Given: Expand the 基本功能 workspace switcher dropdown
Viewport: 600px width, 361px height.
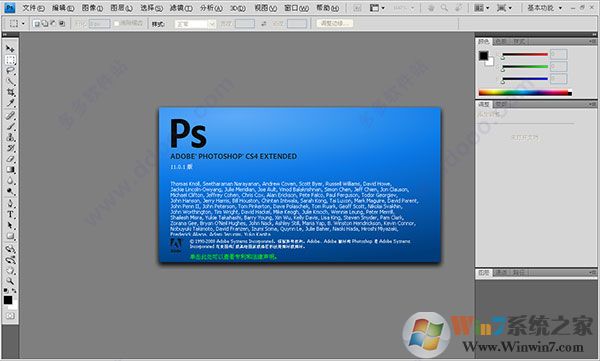Looking at the screenshot, I should pos(544,8).
